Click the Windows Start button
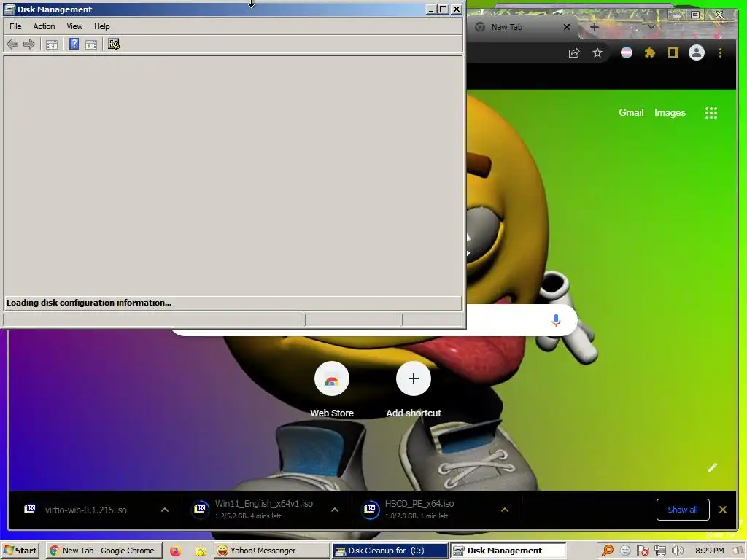Viewport: 747px width, 560px height. point(20,551)
